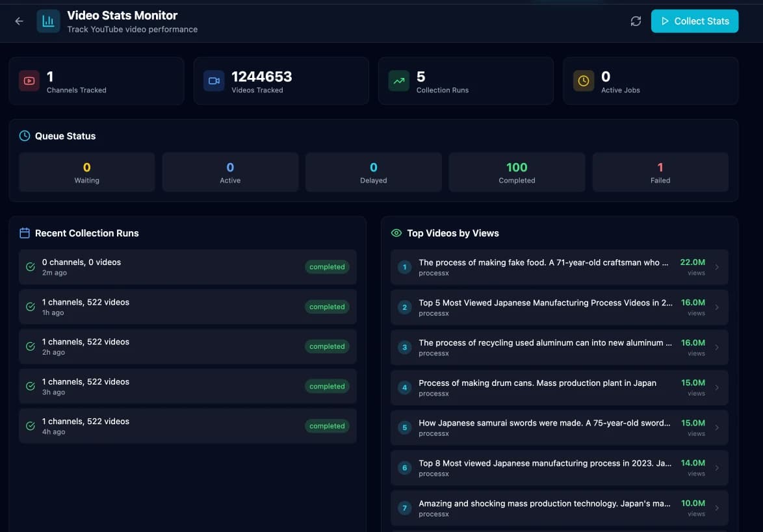Open the Completed queue card showing 100
This screenshot has width=763, height=532.
click(x=517, y=172)
